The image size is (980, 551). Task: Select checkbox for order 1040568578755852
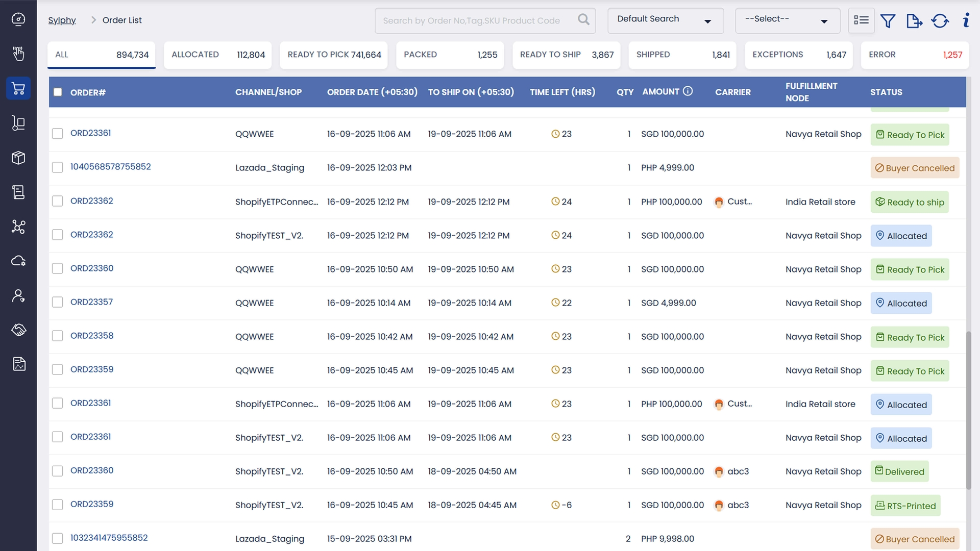click(x=58, y=167)
